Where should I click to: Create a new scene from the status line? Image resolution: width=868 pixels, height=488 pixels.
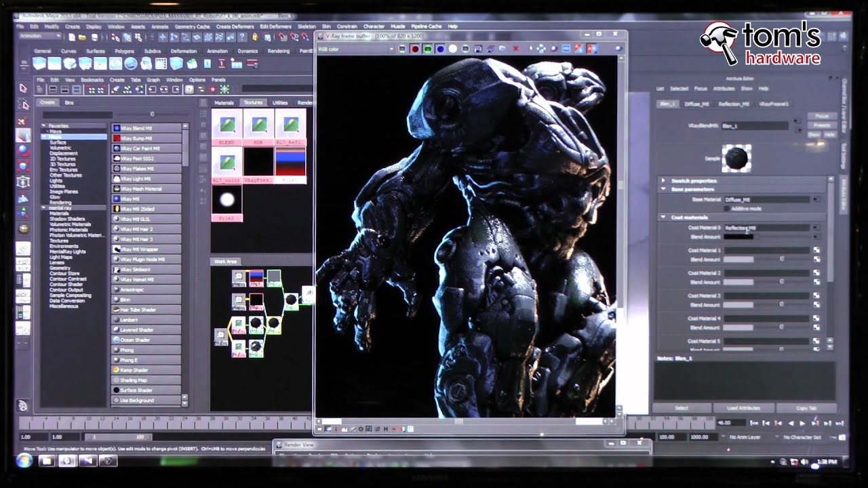pyautogui.click(x=72, y=37)
